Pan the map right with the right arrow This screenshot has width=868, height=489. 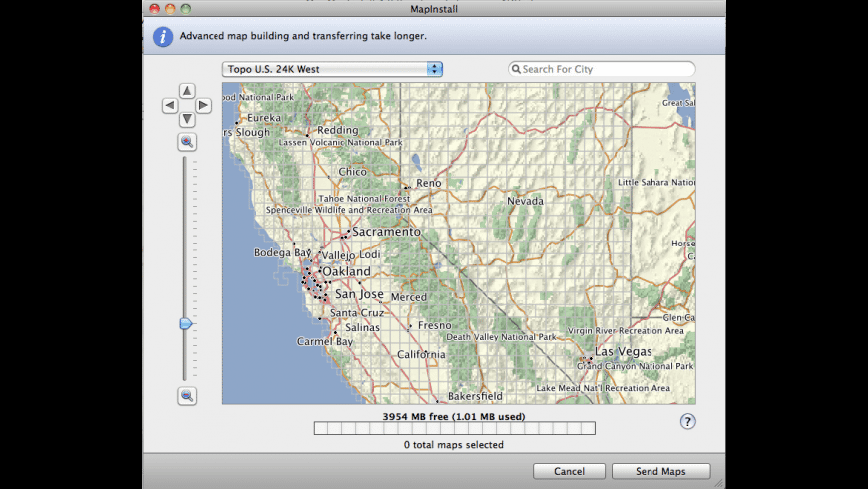204,105
